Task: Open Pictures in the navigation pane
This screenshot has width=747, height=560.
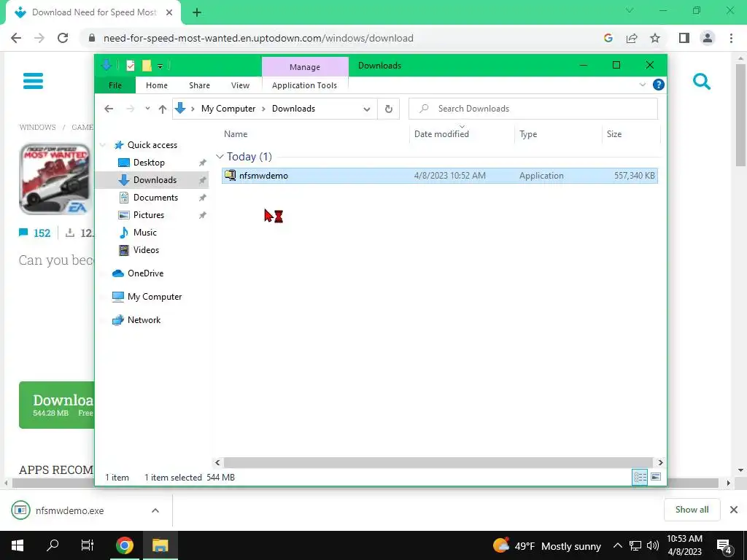Action: tap(148, 215)
